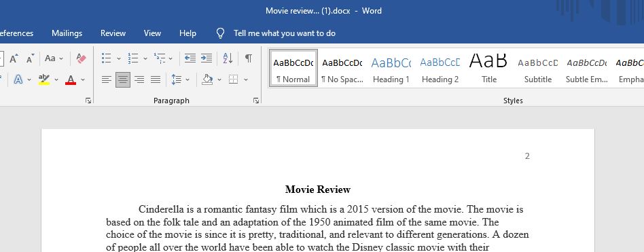Increase font size with grow font icon
644x252 pixels.
pyautogui.click(x=14, y=58)
